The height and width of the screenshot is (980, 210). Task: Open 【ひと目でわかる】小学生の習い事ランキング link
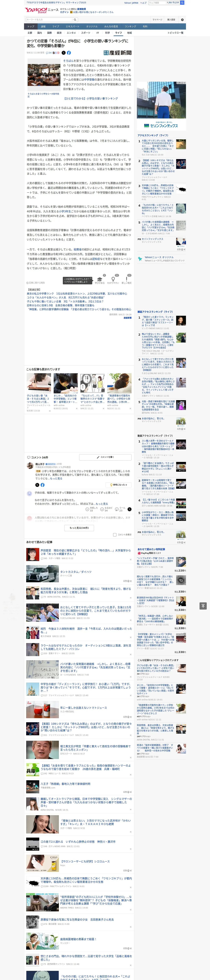tap(91, 98)
